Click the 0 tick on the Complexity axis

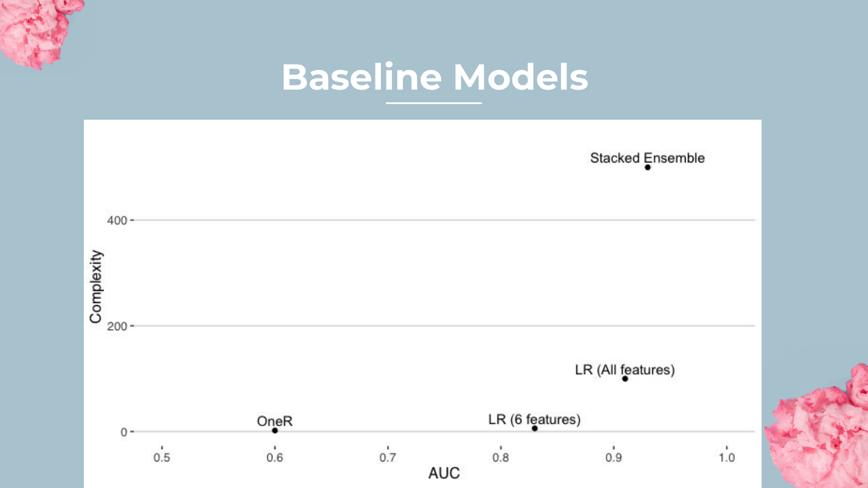[x=124, y=432]
